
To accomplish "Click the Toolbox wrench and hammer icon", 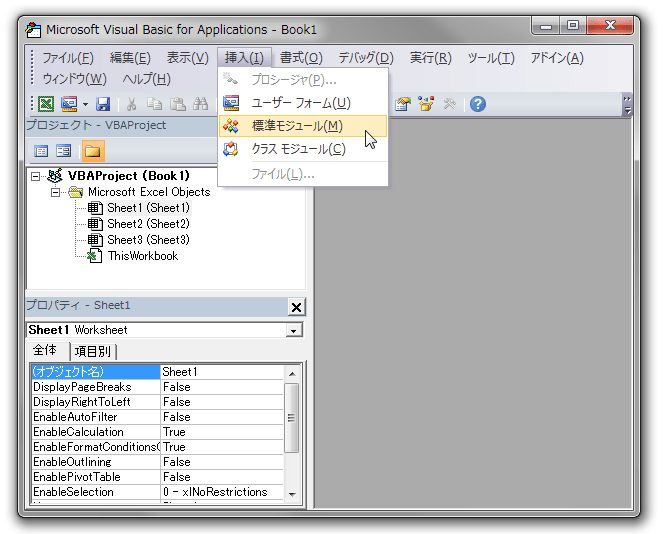I will tap(449, 104).
